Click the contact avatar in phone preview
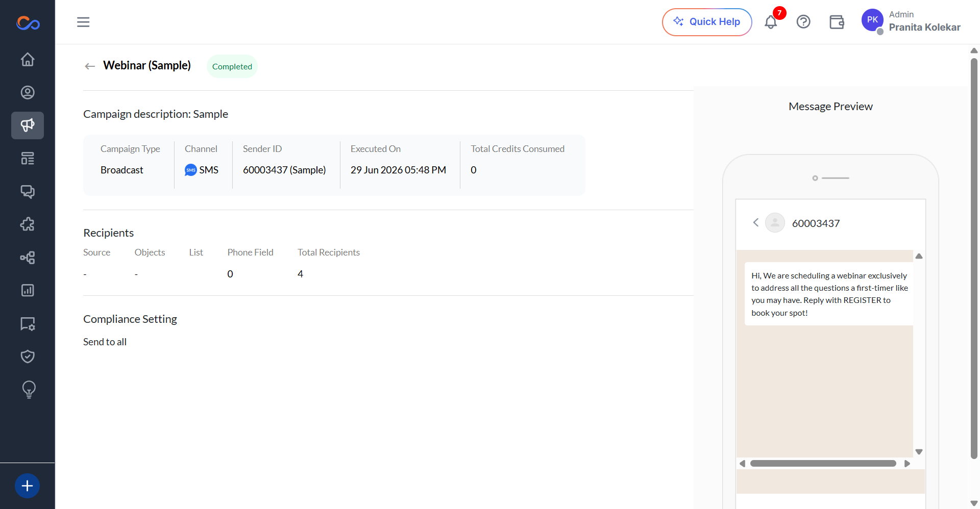This screenshot has height=509, width=980. (775, 222)
